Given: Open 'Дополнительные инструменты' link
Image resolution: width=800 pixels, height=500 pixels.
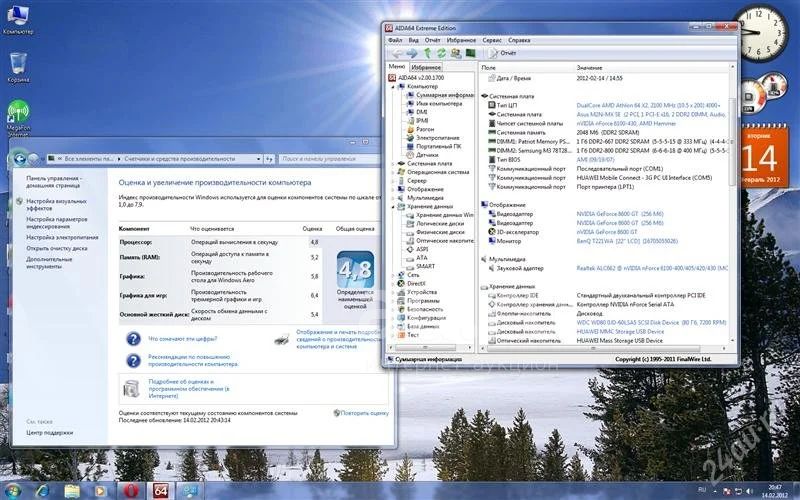Looking at the screenshot, I should coord(49,263).
